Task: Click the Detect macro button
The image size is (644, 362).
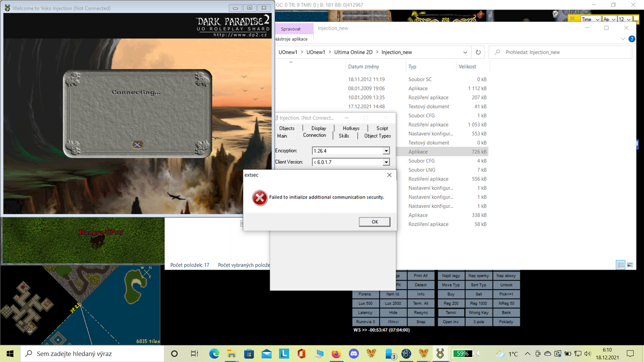Action: (421, 285)
